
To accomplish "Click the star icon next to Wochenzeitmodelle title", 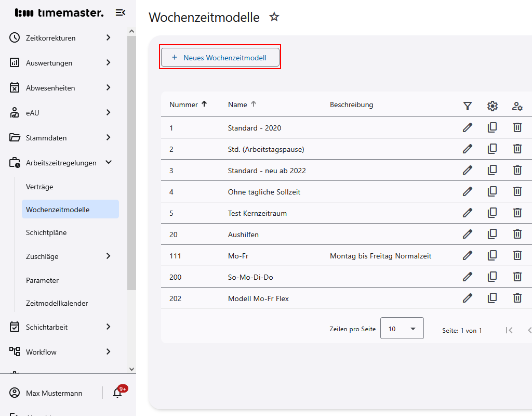I will [x=274, y=17].
